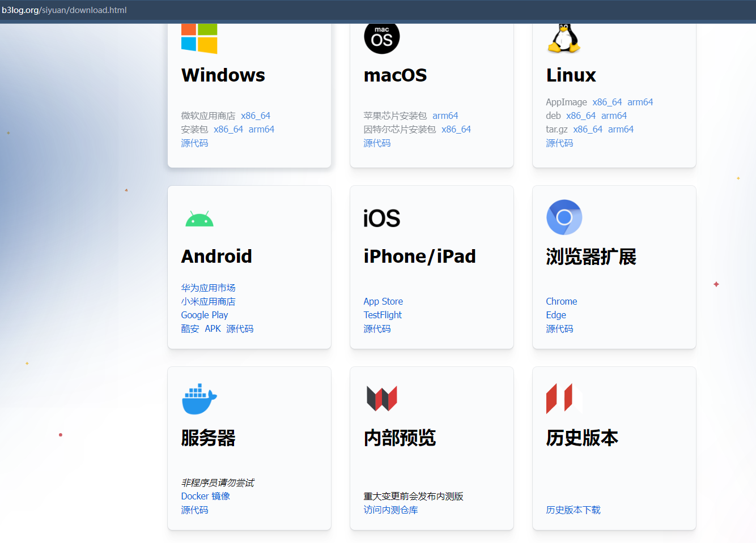Open the Edge extension link
The width and height of the screenshot is (756, 543).
coord(556,315)
